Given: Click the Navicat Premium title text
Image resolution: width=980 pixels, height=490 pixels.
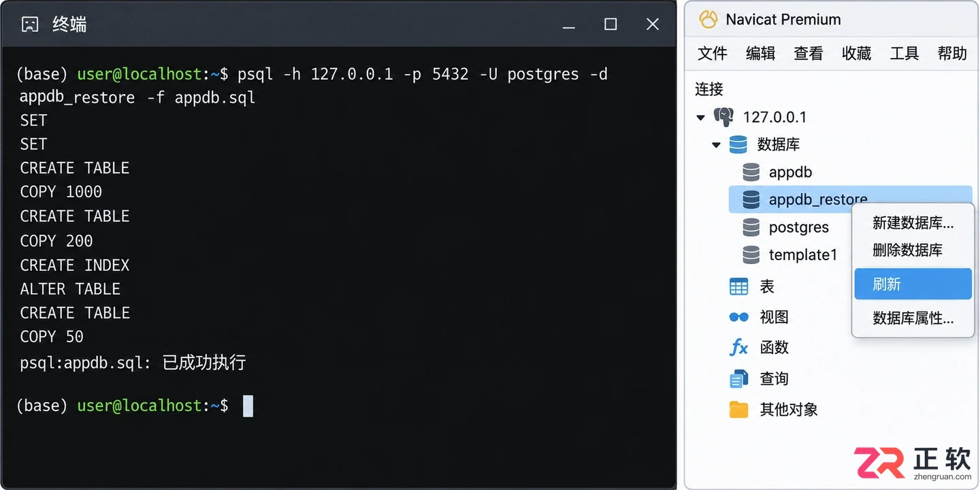Looking at the screenshot, I should tap(783, 20).
